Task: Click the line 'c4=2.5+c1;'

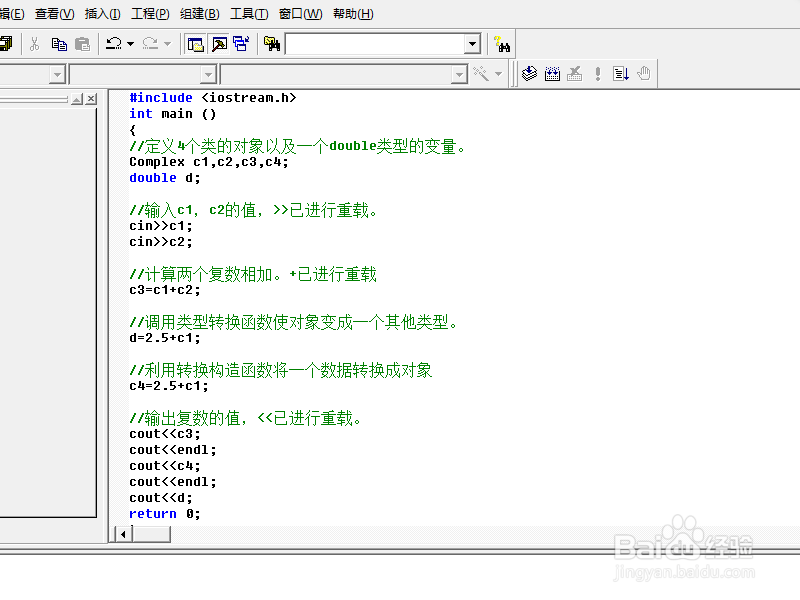Action: 168,386
